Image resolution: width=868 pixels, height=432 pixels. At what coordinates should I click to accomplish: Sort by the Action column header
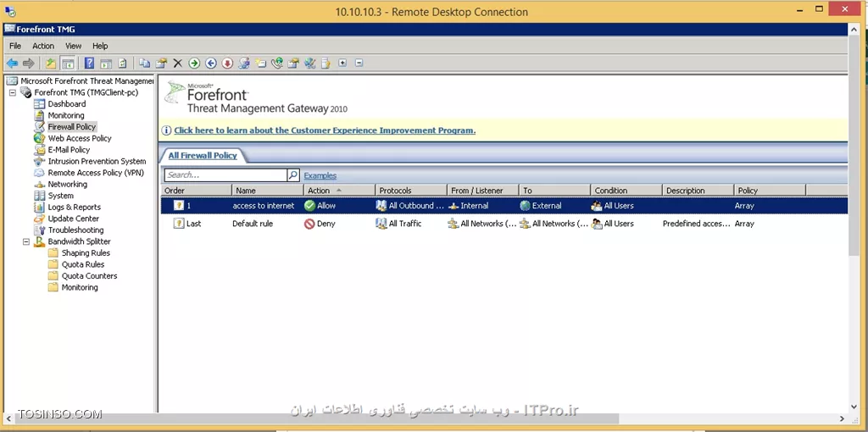point(339,191)
